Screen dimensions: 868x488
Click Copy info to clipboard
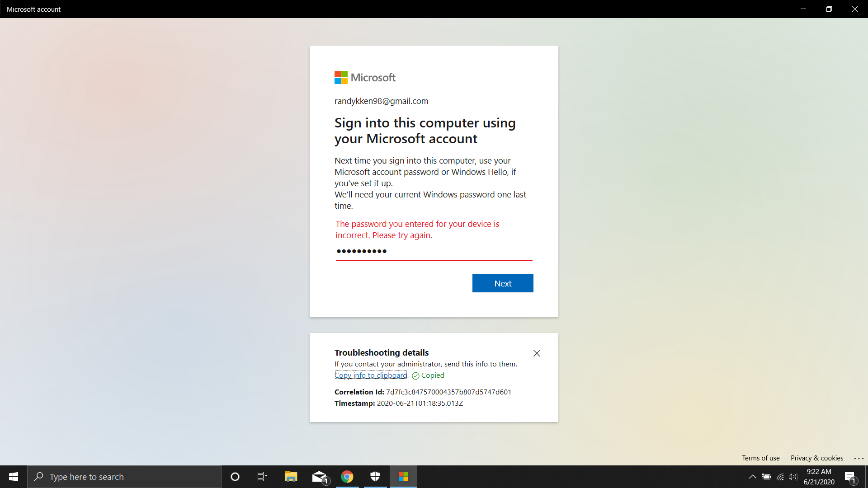tap(370, 375)
